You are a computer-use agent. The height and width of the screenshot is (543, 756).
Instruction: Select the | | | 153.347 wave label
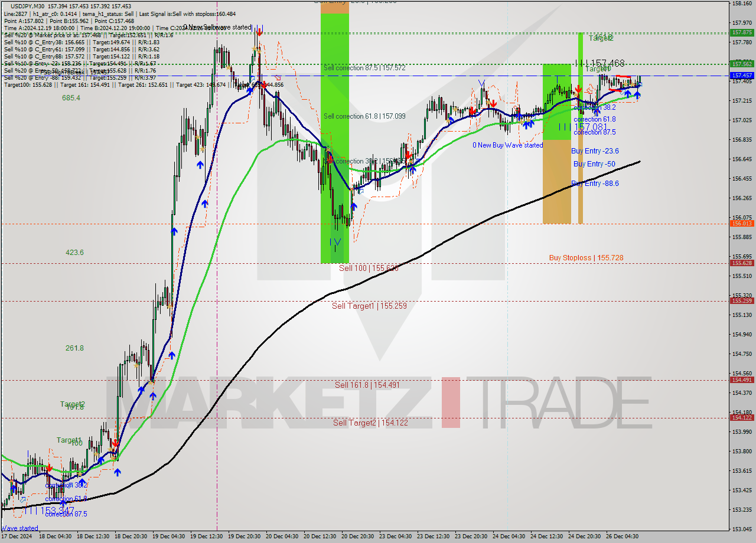tap(50, 510)
